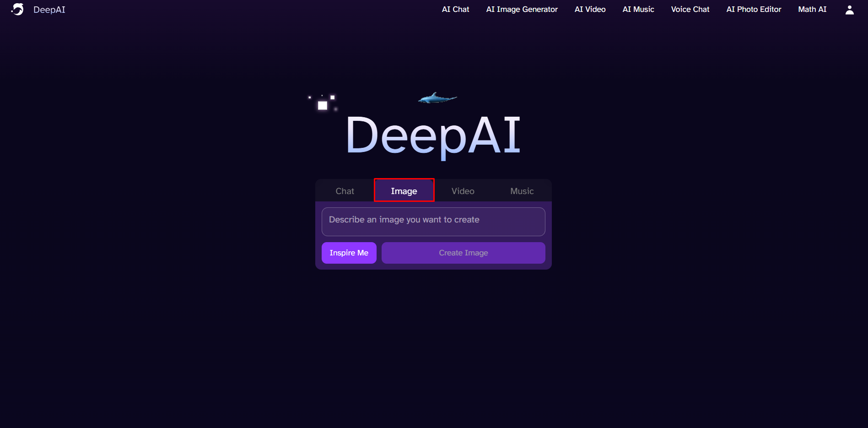Open AI Chat from the top navigation
868x428 pixels.
pyautogui.click(x=455, y=9)
